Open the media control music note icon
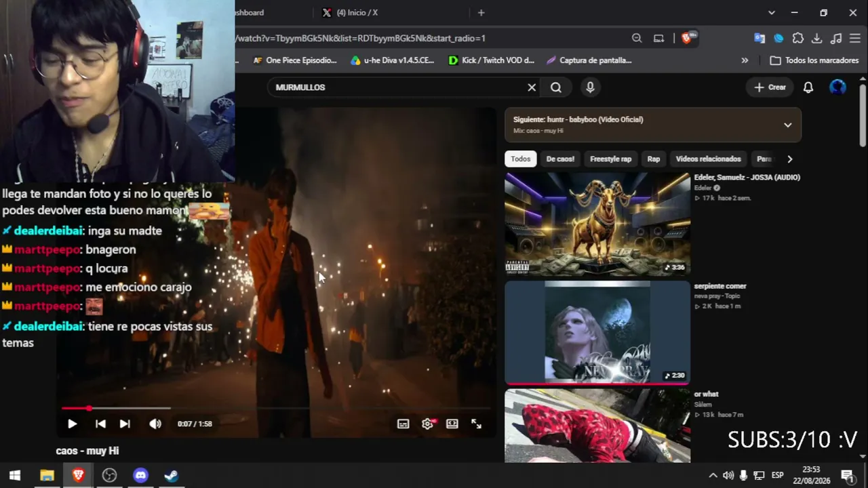 click(836, 38)
